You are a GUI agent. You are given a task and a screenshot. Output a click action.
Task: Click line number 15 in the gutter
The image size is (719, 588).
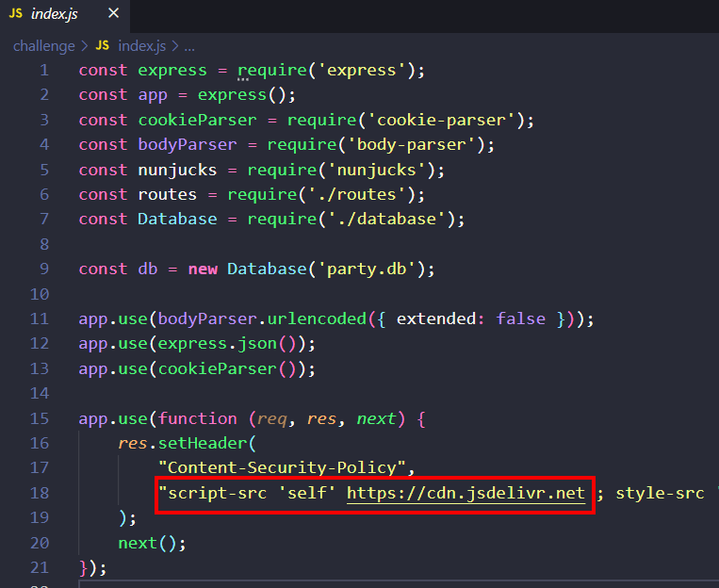(x=39, y=418)
